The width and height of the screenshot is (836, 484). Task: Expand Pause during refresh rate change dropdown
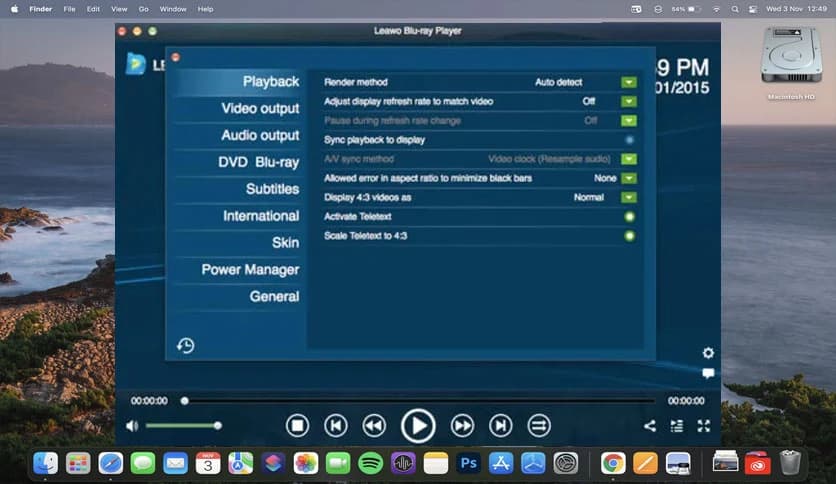[629, 120]
